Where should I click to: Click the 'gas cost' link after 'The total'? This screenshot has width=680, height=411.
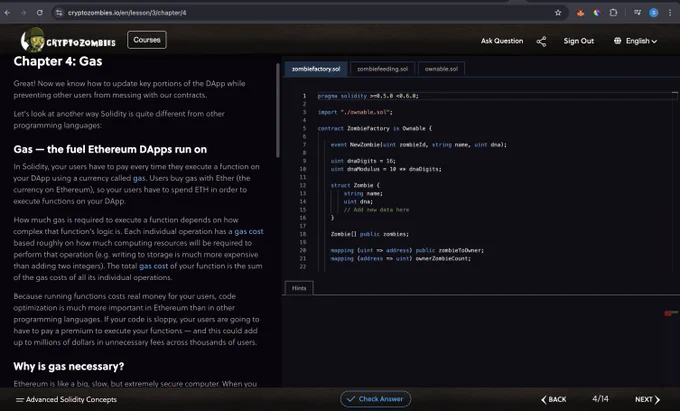click(154, 266)
